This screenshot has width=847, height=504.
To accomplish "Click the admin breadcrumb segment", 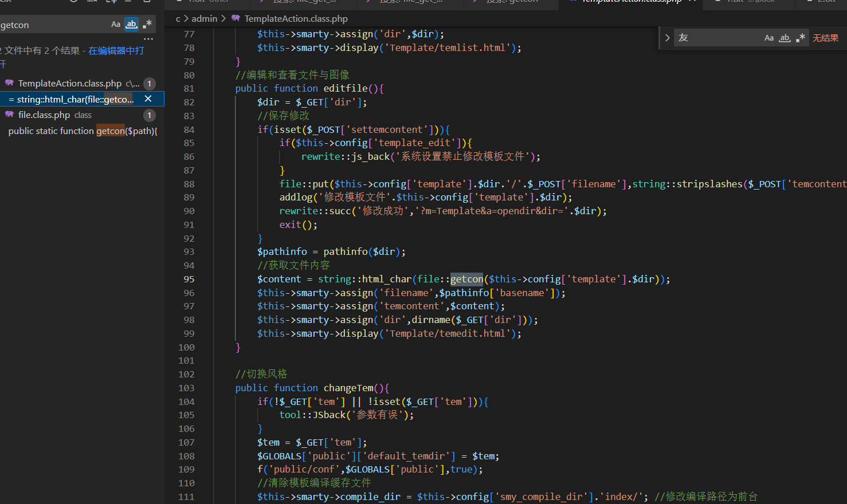I will tap(205, 19).
